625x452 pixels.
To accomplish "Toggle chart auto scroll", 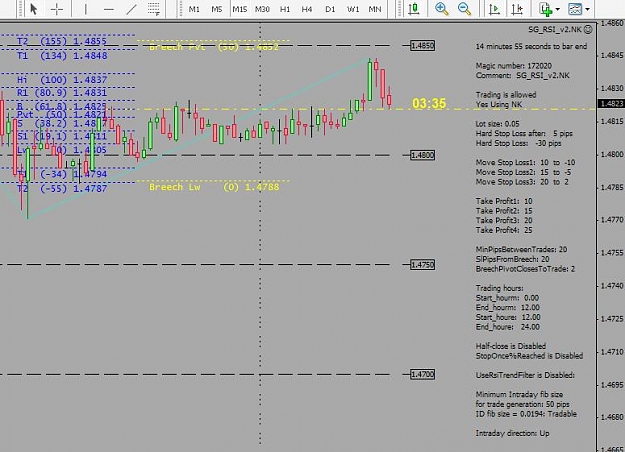I will click(494, 9).
